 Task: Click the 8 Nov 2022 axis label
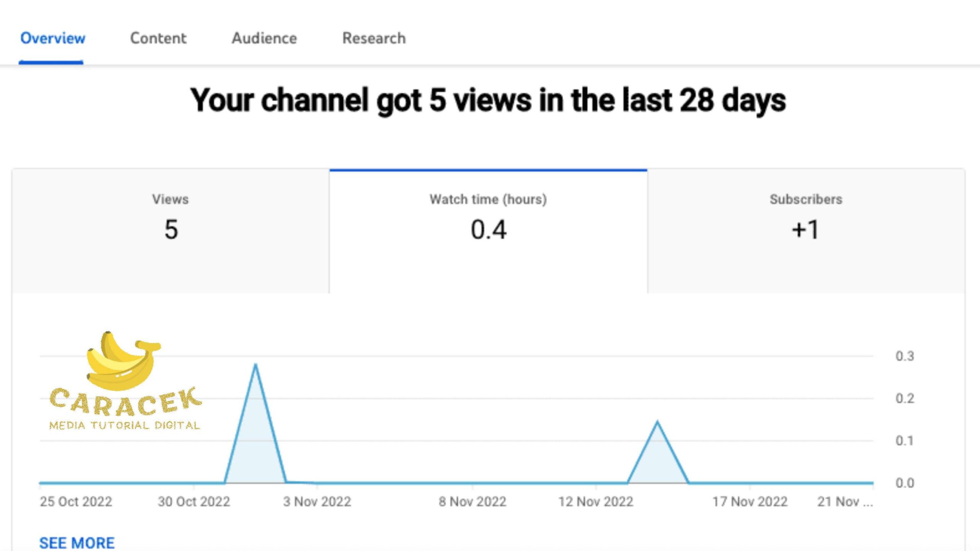(x=472, y=501)
